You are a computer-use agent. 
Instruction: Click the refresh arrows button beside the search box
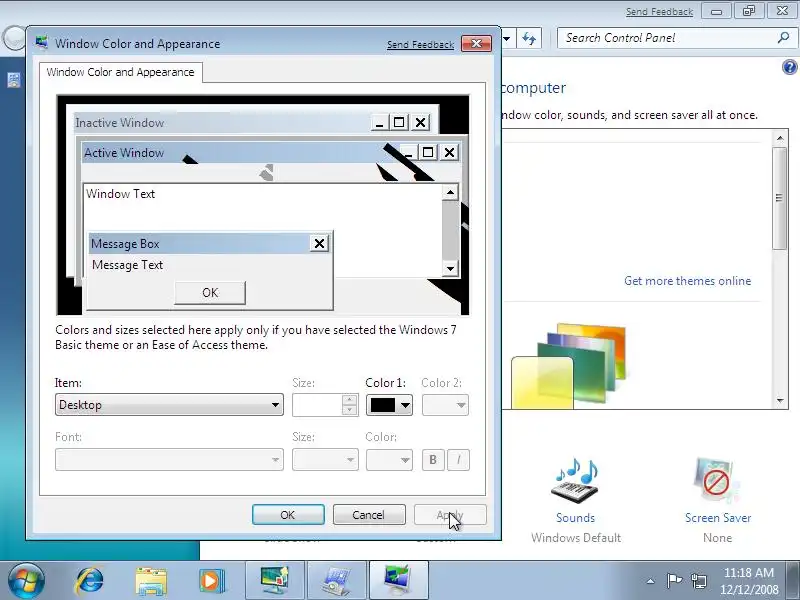pyautogui.click(x=529, y=38)
